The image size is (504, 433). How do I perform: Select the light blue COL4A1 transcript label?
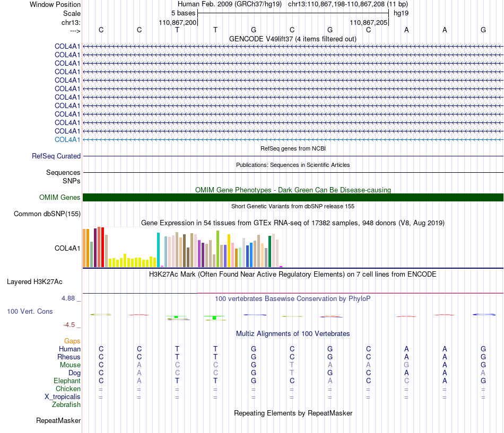[67, 140]
